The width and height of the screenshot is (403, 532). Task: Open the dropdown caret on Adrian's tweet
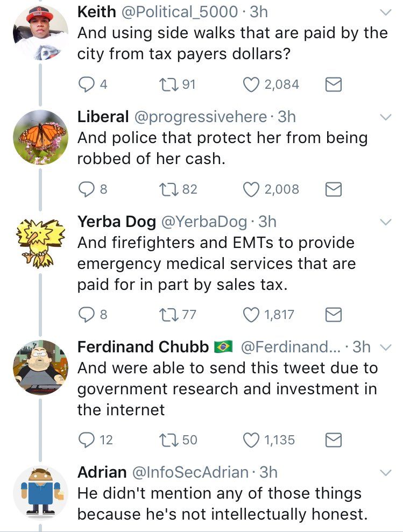[386, 473]
